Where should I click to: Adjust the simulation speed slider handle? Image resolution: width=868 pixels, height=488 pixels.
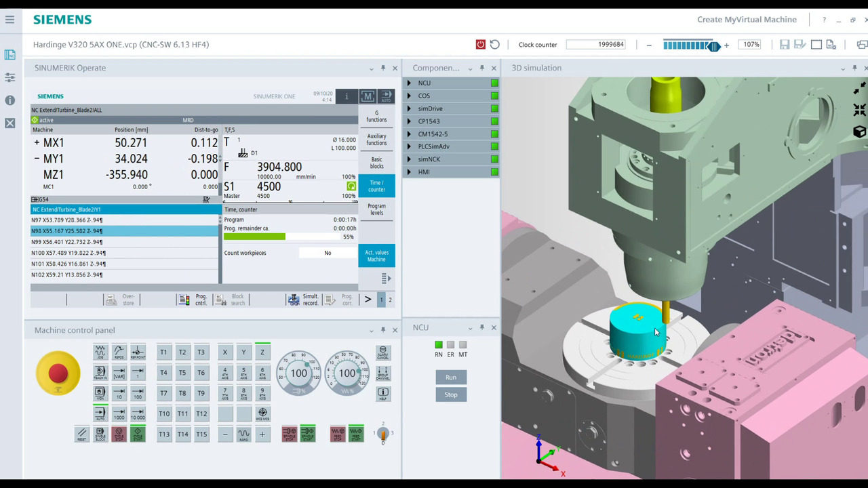pyautogui.click(x=714, y=45)
